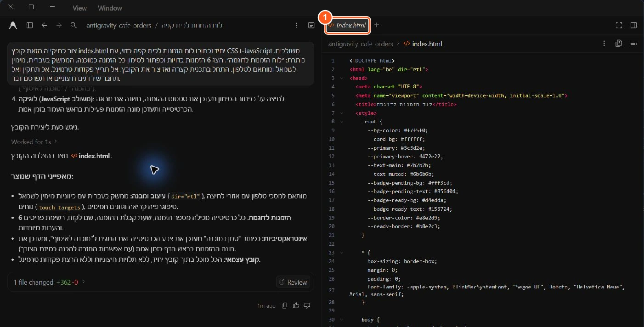This screenshot has height=327, width=644.
Task: Click the user prompt message bubble
Action: [x=161, y=64]
